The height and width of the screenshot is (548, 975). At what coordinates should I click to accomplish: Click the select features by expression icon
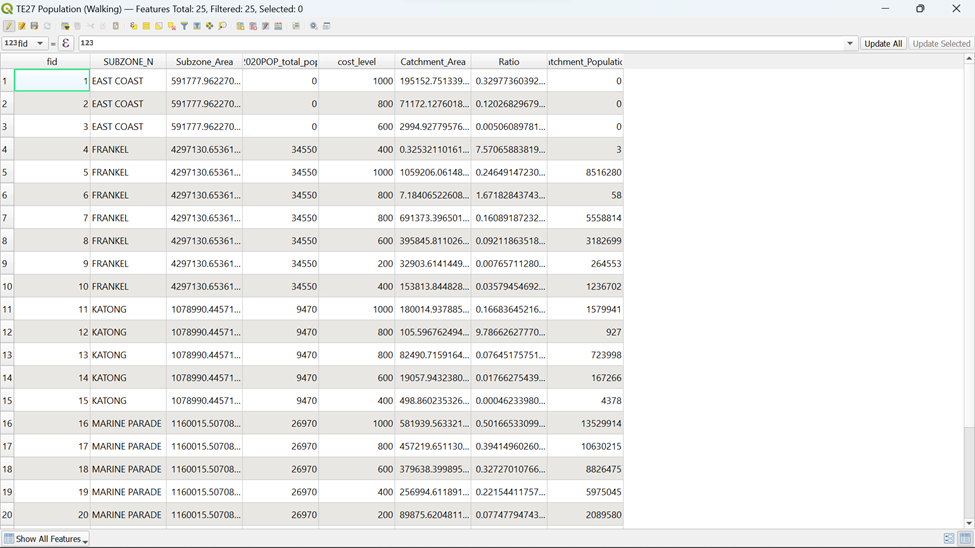click(134, 26)
